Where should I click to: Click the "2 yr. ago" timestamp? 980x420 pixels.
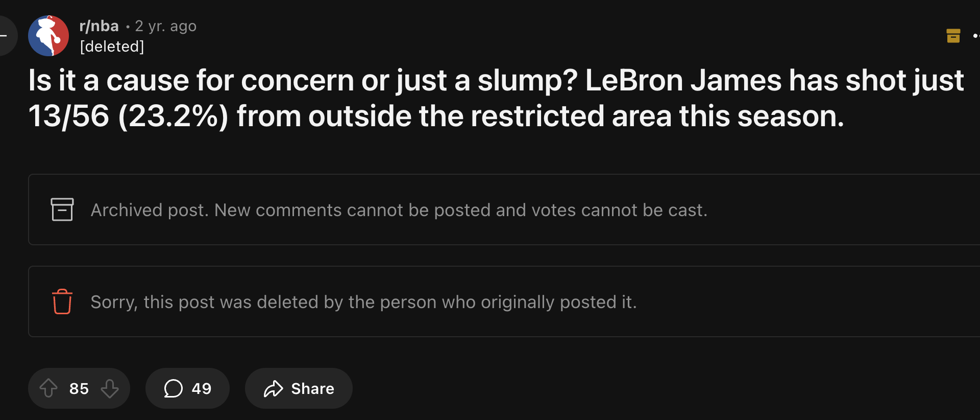tap(165, 26)
